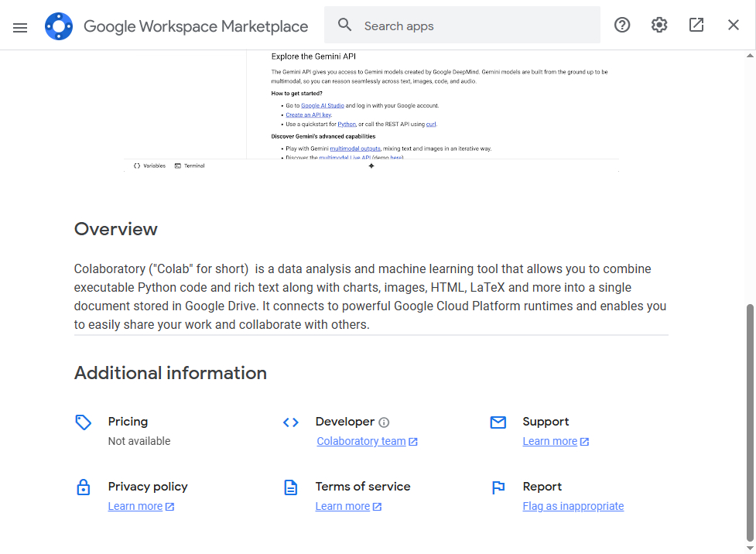Click Flag as inappropriate link
Viewport: 756px width, 554px height.
point(573,506)
